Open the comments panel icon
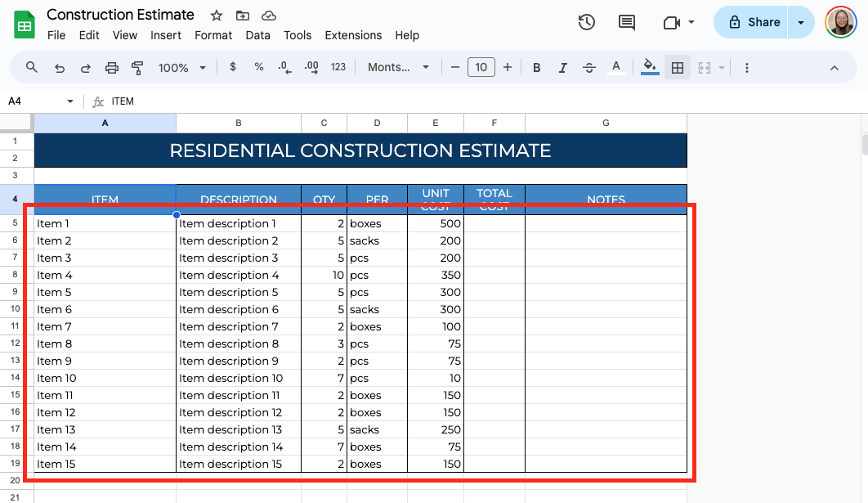 pos(627,23)
